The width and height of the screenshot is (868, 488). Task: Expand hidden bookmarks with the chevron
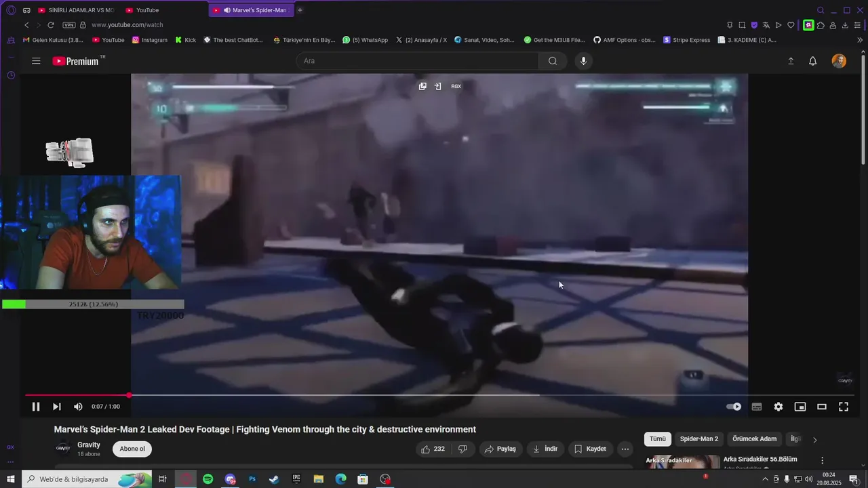pos(860,40)
